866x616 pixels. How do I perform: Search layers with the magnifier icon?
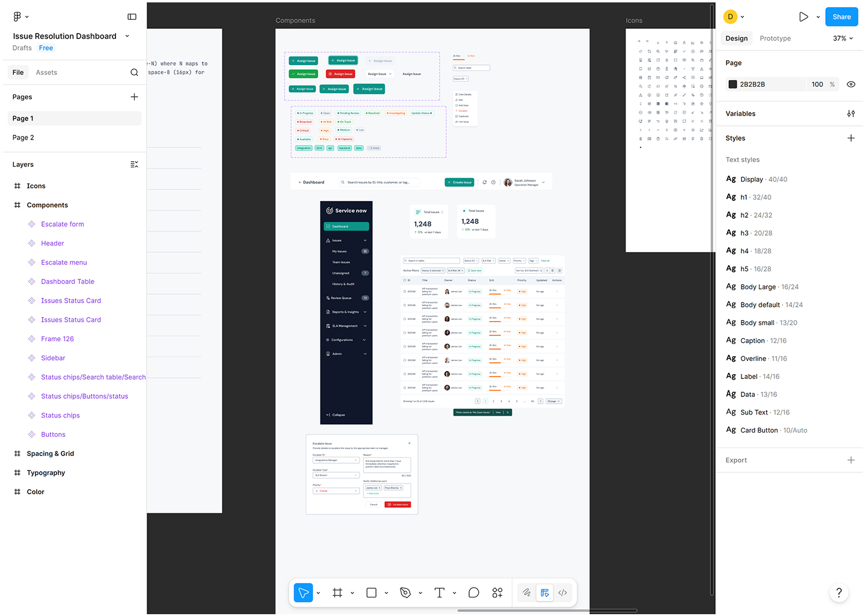coord(134,73)
